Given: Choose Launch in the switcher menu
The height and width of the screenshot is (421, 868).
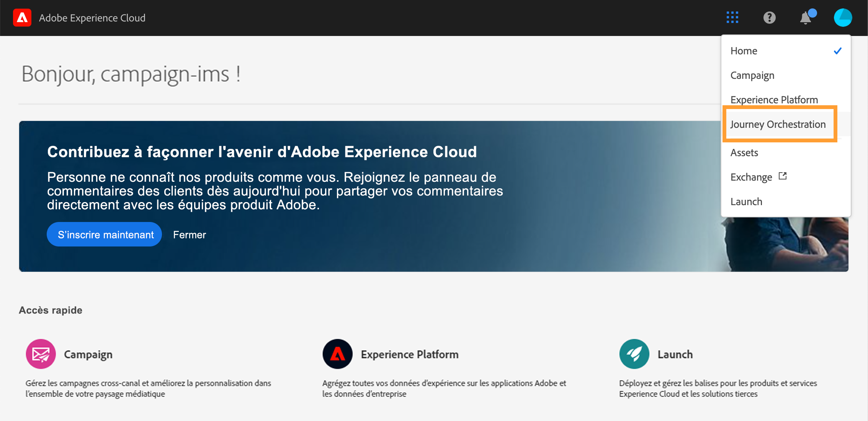Looking at the screenshot, I should tap(746, 202).
